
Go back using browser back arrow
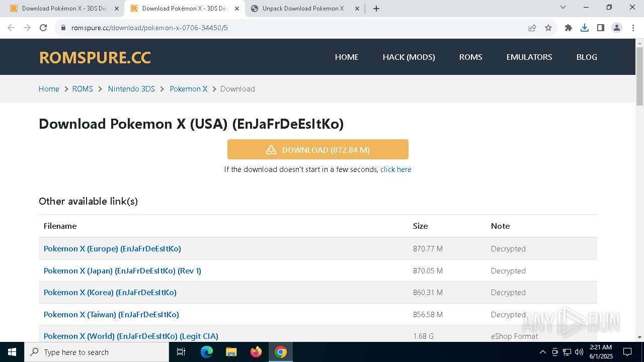tap(11, 28)
